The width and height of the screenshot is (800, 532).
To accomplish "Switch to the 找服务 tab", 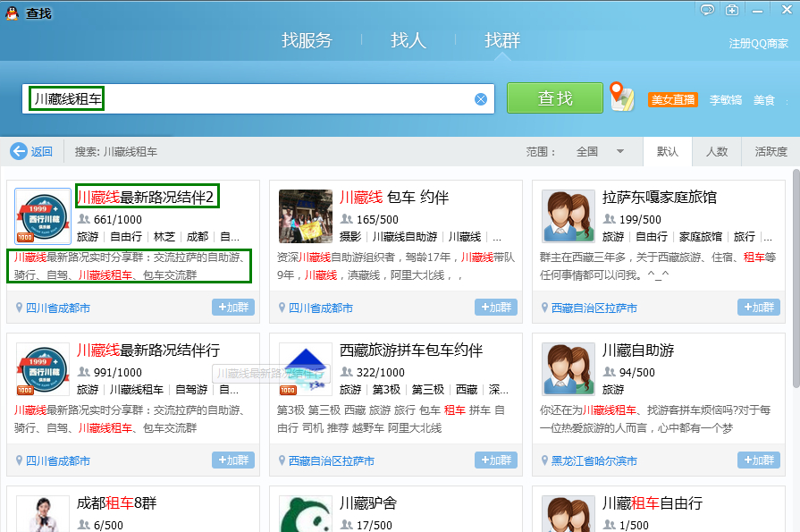I will [x=307, y=40].
